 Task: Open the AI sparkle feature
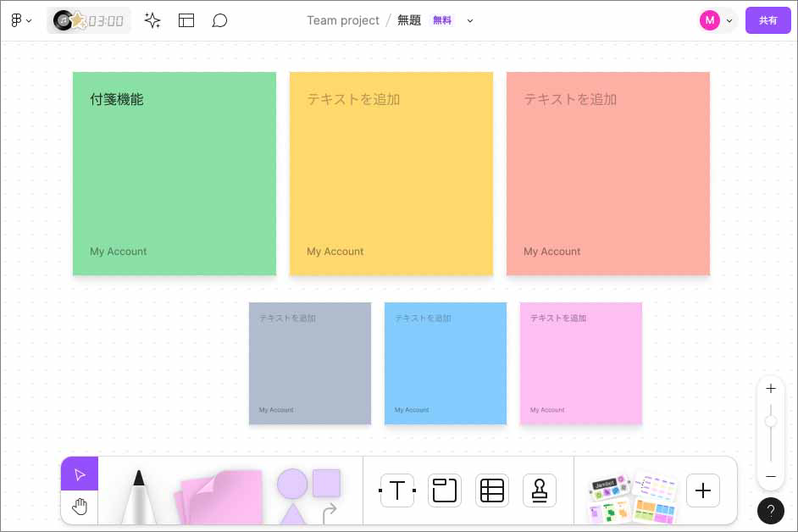click(x=152, y=20)
